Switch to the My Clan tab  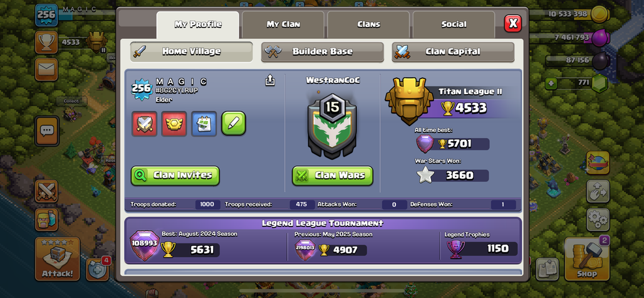point(283,24)
